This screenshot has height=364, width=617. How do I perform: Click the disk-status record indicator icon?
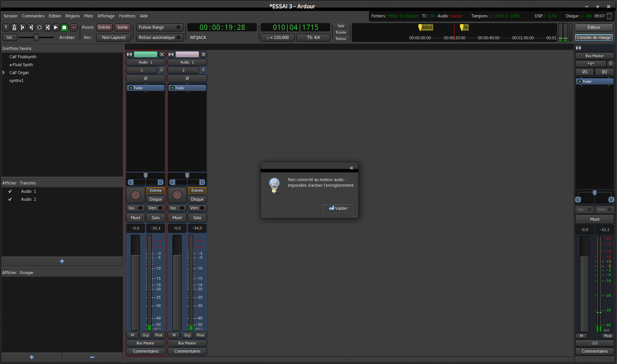[x=609, y=16]
